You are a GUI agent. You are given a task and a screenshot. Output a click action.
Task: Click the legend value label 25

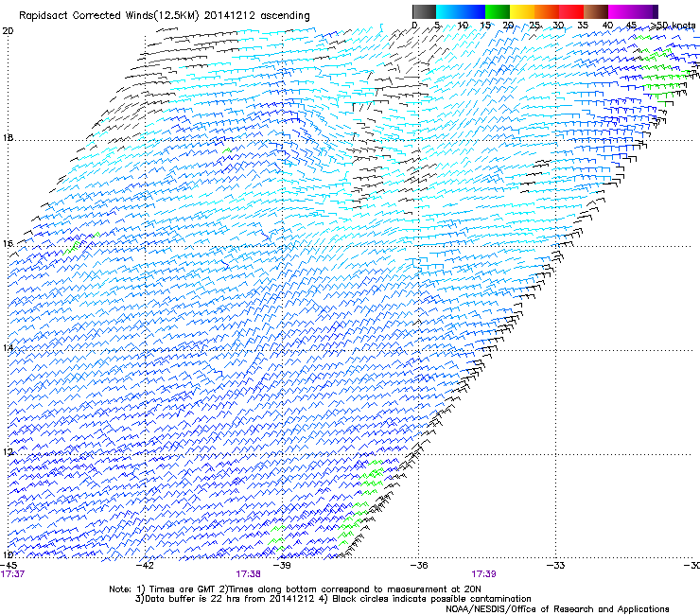(x=534, y=26)
